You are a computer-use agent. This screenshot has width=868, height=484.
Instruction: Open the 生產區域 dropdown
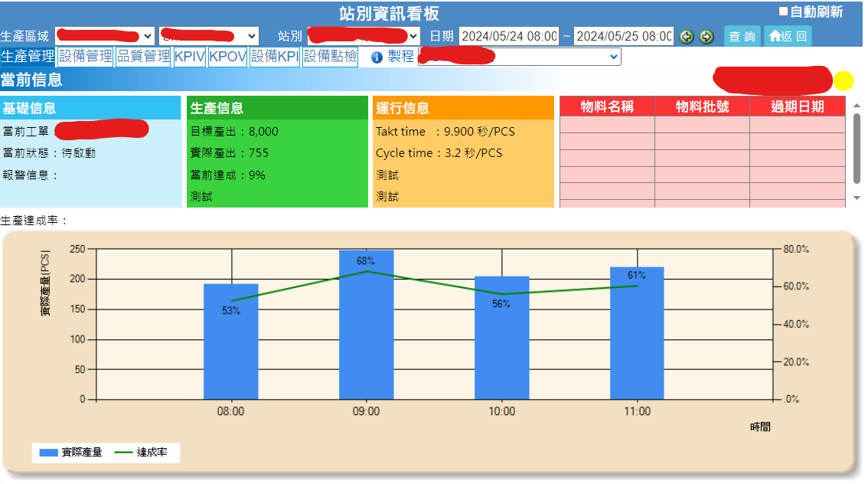pos(105,36)
